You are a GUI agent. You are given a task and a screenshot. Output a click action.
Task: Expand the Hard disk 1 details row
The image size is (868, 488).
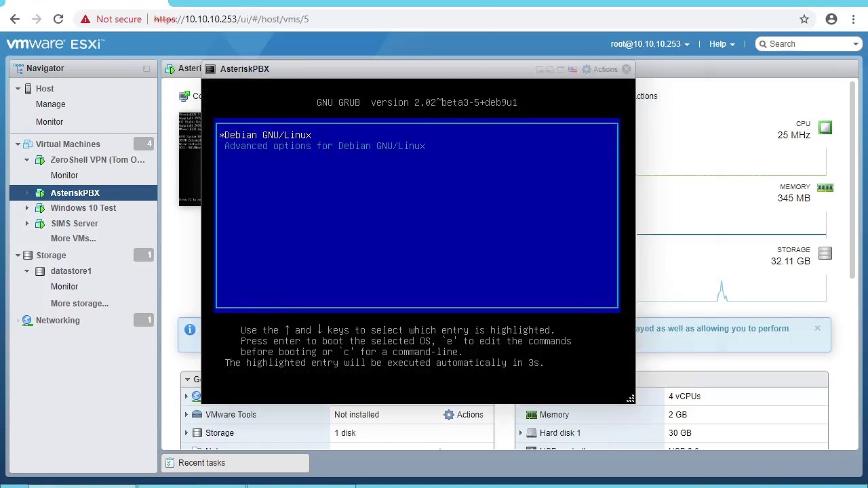point(521,433)
